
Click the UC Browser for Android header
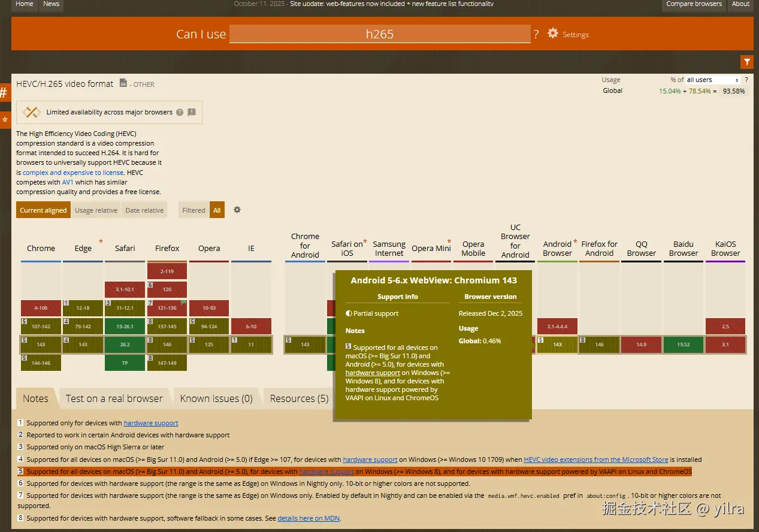515,241
